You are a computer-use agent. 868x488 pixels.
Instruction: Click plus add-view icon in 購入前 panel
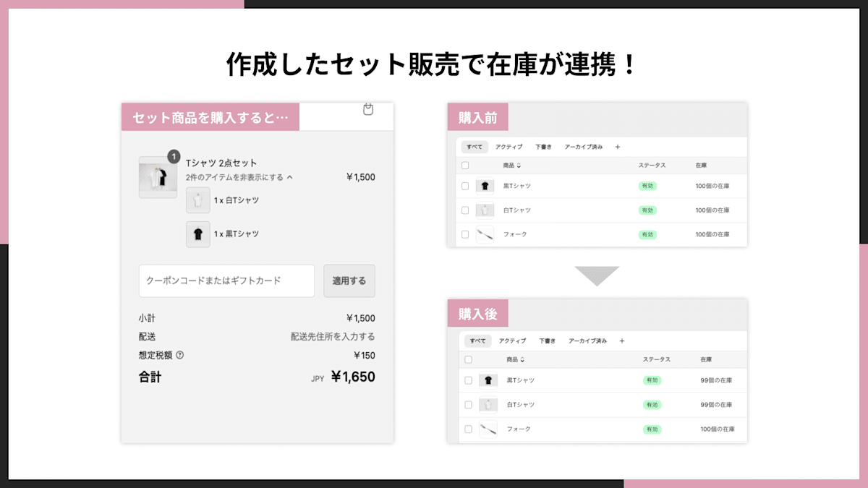click(617, 147)
